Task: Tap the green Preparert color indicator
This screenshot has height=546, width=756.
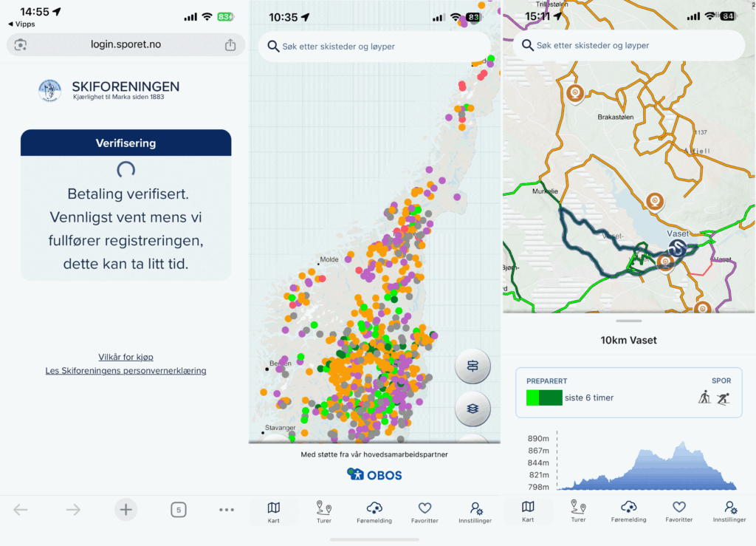Action: pyautogui.click(x=544, y=397)
